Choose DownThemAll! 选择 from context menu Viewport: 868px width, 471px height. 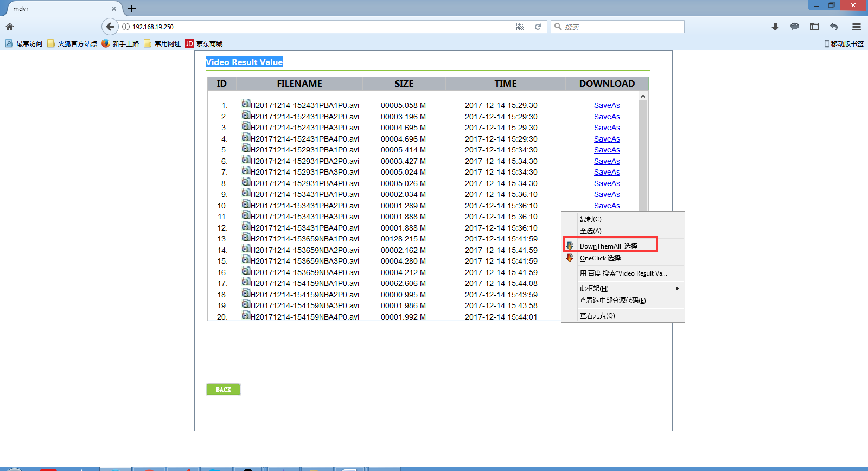pos(623,246)
